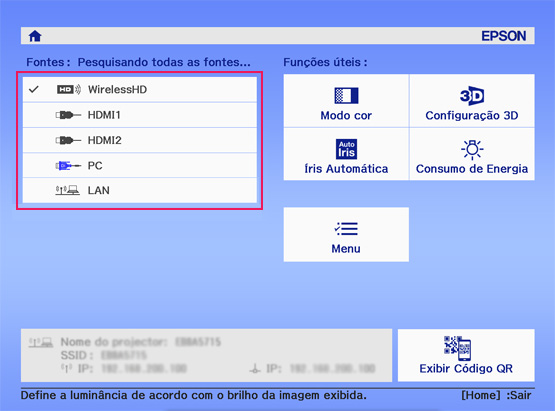Viewport: 555px width, 411px height.
Task: Click the HDMI1 connector icon
Action: [68, 115]
